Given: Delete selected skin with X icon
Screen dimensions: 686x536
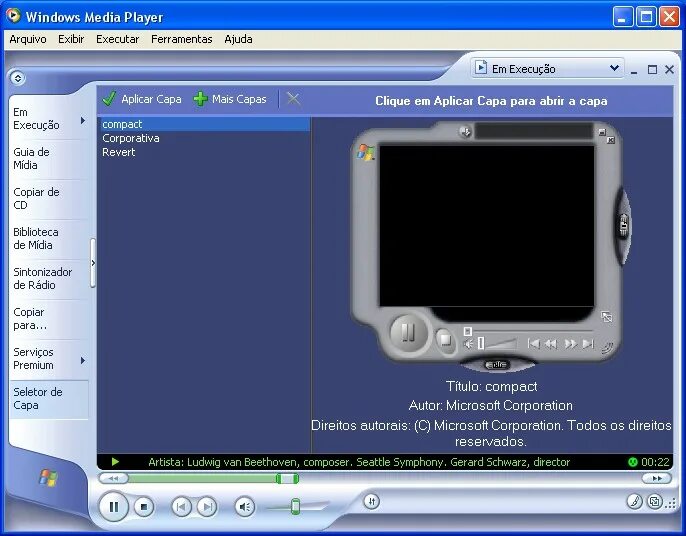Looking at the screenshot, I should tap(293, 99).
